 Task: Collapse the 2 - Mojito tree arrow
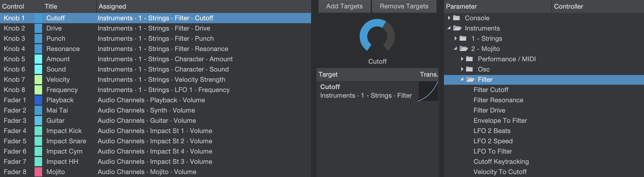[456, 48]
